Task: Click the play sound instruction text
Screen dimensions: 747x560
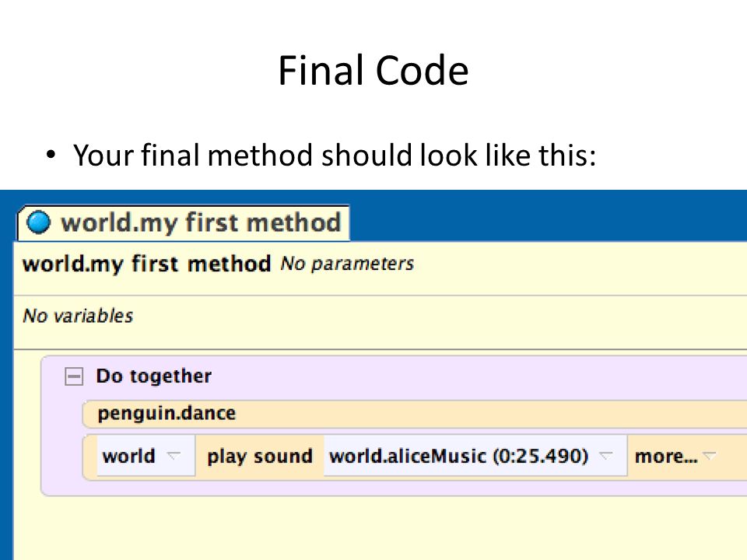Action: coord(260,457)
